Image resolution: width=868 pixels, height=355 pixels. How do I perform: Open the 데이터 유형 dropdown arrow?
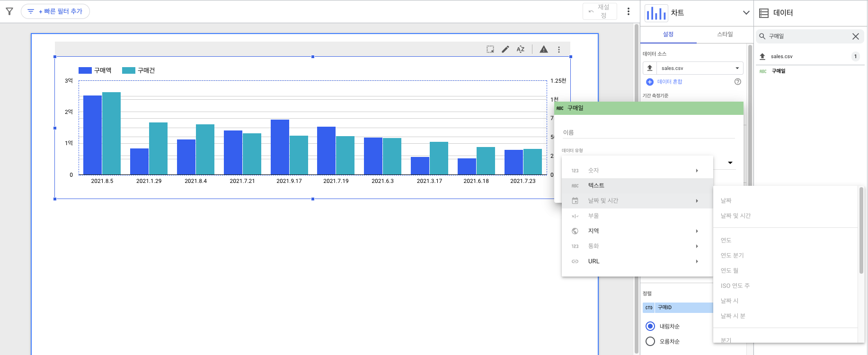(730, 163)
